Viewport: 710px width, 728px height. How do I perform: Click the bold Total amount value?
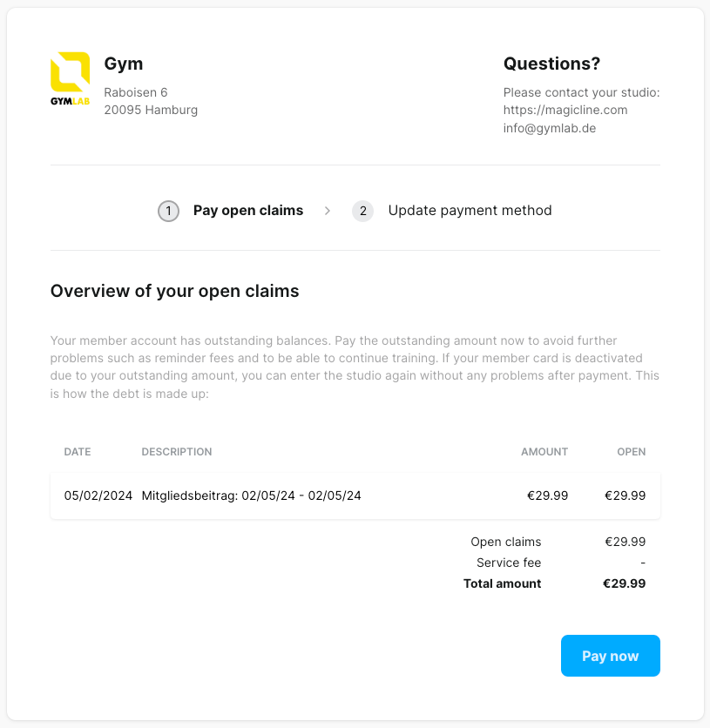click(x=624, y=583)
